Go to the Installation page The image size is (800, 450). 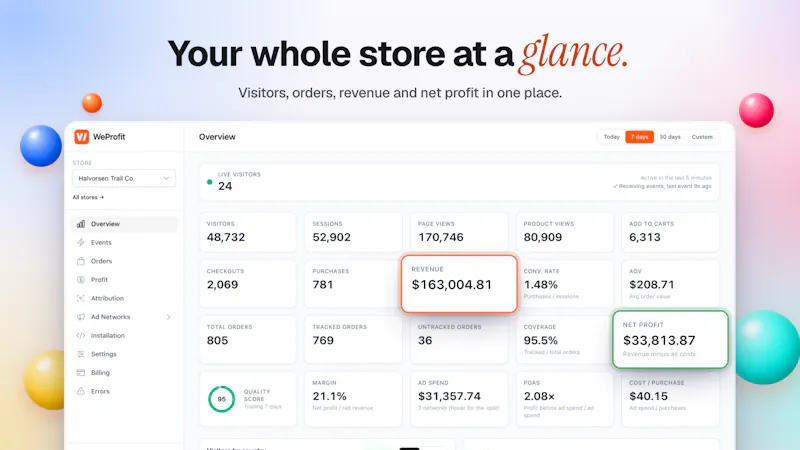(x=124, y=336)
